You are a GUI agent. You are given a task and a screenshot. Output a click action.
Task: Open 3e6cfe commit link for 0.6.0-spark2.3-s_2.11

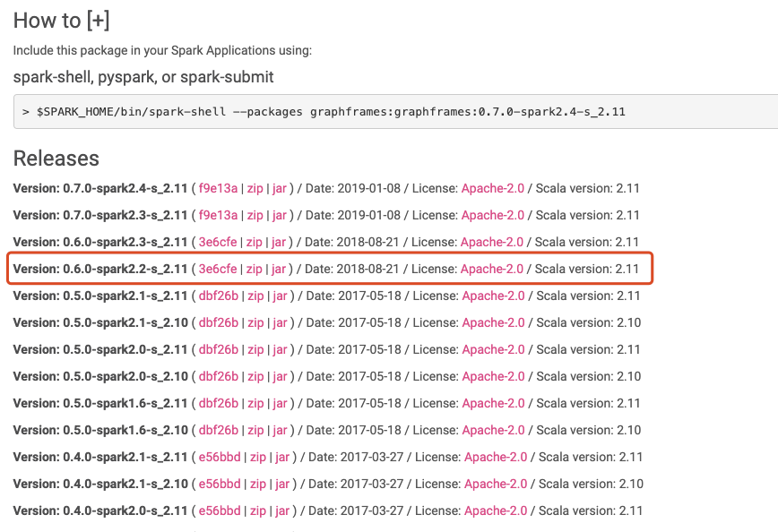pos(217,242)
